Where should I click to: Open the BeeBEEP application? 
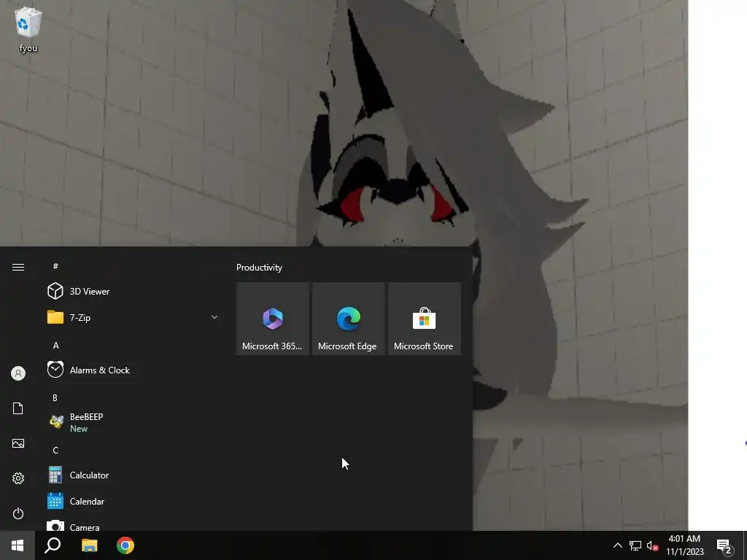click(133, 422)
